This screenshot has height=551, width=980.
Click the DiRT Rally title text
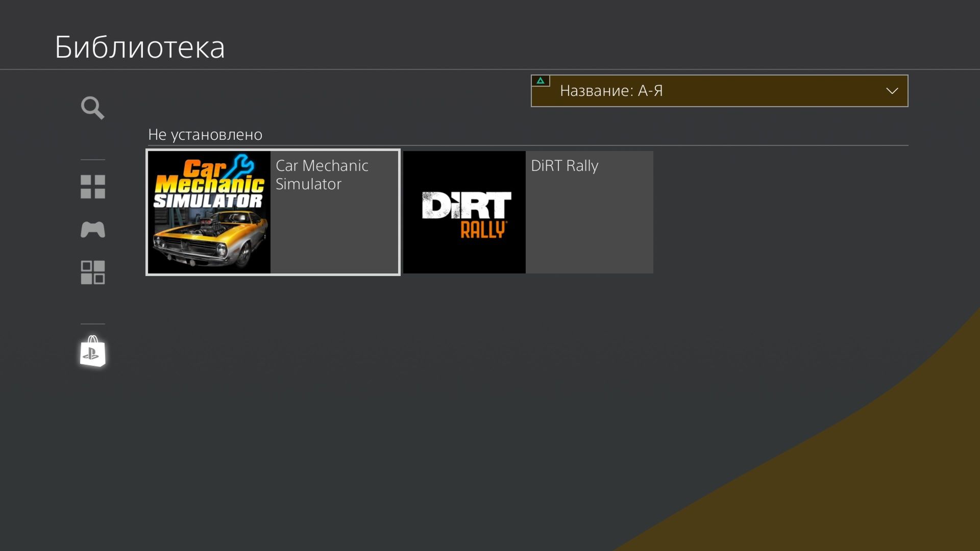pos(565,166)
